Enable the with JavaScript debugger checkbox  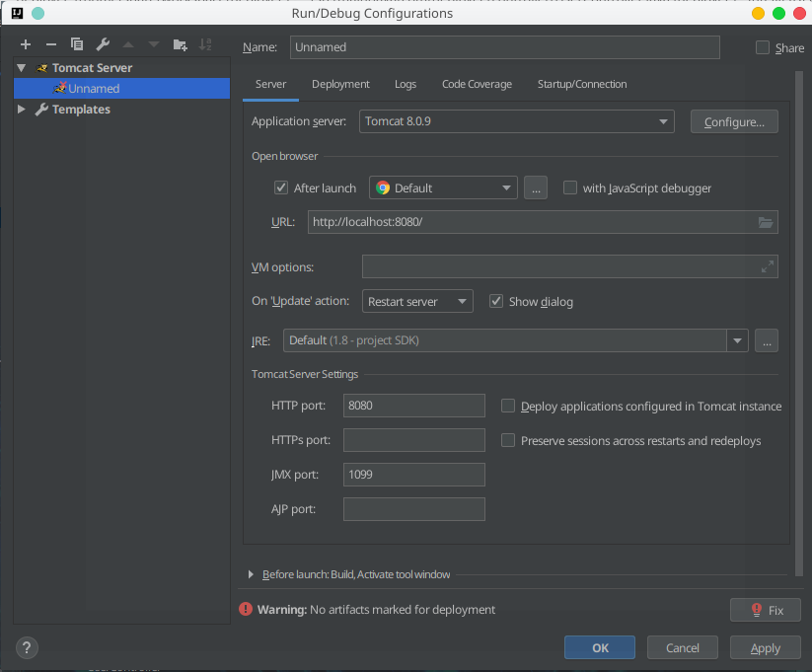click(570, 187)
